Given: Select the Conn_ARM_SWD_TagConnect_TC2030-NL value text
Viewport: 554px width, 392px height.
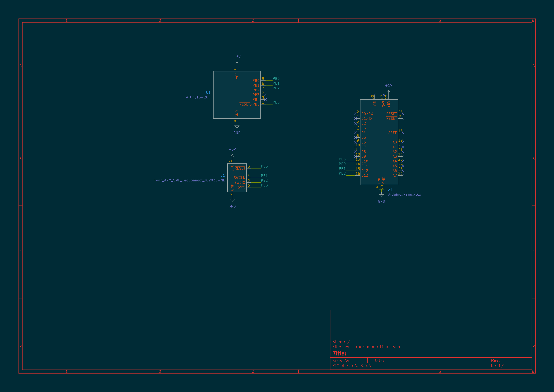Looking at the screenshot, I should click(x=189, y=180).
